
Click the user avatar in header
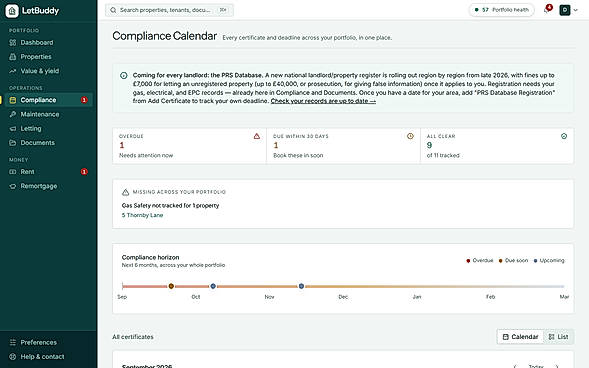click(x=565, y=10)
